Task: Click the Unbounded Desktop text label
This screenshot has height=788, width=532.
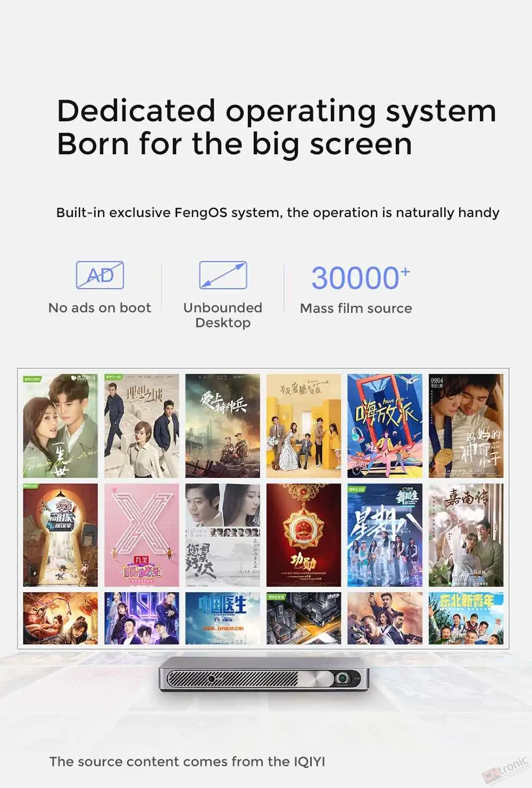Action: pos(223,315)
